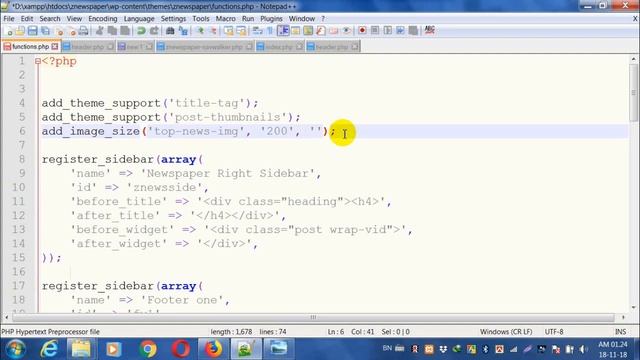Screen dimensions: 640x360
Task: Save the current file via toolbar
Action: click(33, 31)
